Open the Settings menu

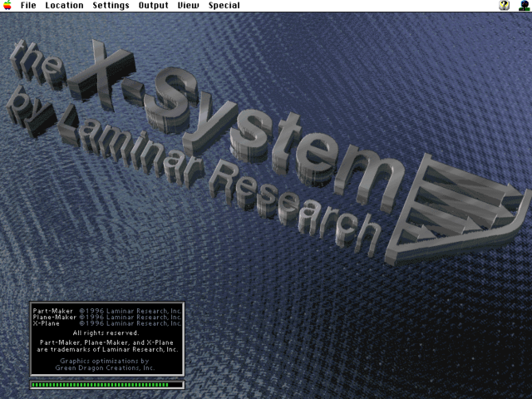coord(111,6)
